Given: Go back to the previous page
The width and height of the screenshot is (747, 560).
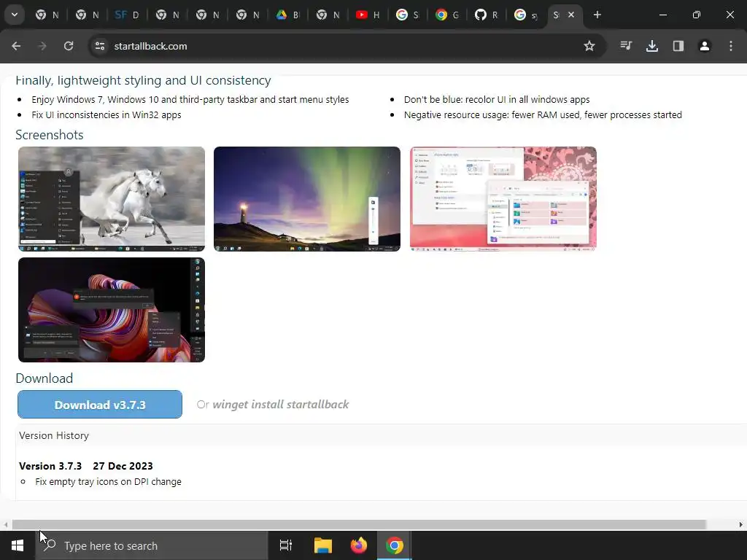Looking at the screenshot, I should click(16, 46).
